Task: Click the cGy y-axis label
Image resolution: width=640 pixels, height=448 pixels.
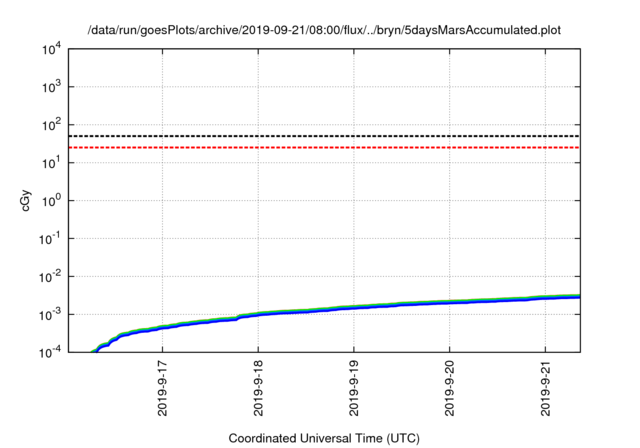Action: tap(25, 201)
